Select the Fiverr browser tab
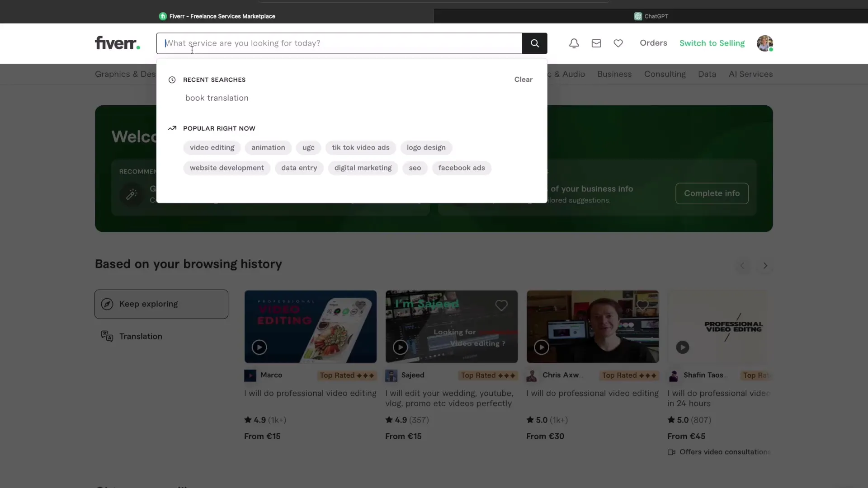The width and height of the screenshot is (868, 488). [217, 16]
